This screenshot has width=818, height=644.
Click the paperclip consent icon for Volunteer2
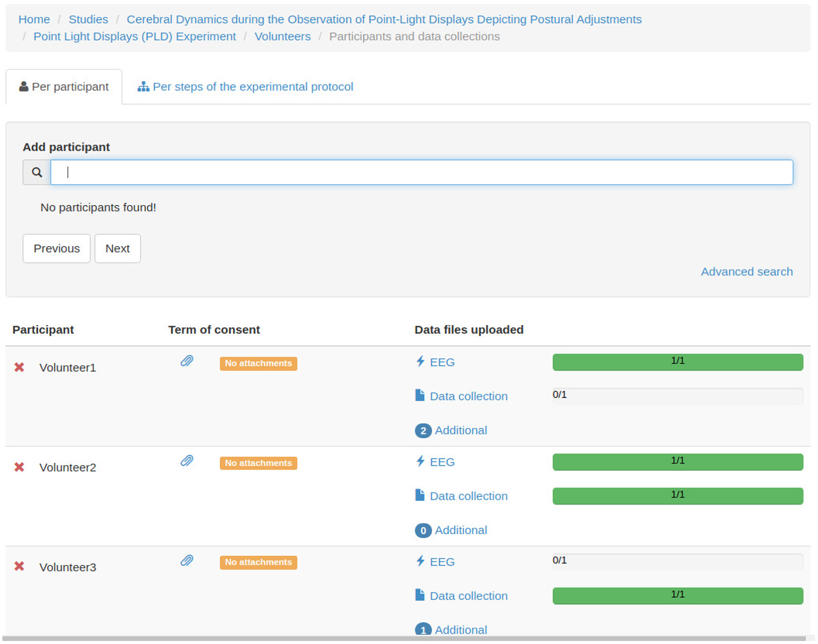[186, 461]
